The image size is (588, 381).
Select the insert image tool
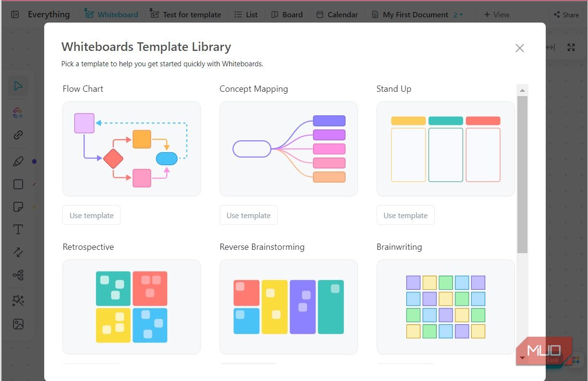click(x=18, y=324)
